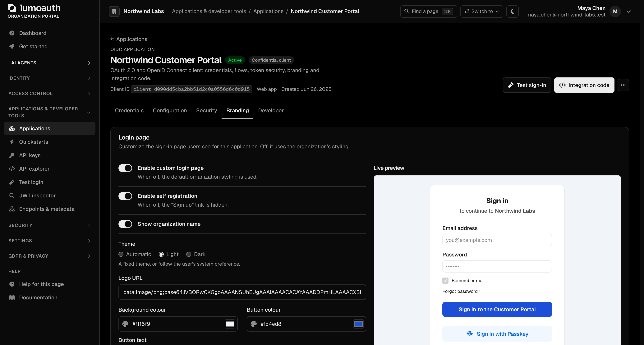The image size is (644, 345).
Task: Click the Northwind Labs organization building icon
Action: 114,11
